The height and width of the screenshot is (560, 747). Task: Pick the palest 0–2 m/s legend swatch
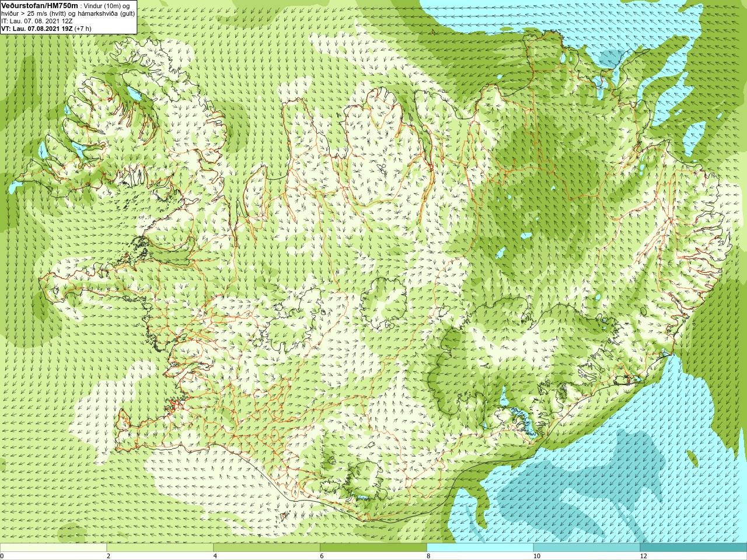[53, 547]
